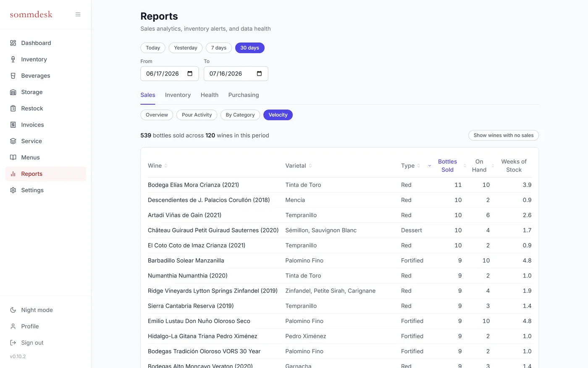The image size is (588, 368).
Task: Select the 30 days range
Action: tap(250, 48)
